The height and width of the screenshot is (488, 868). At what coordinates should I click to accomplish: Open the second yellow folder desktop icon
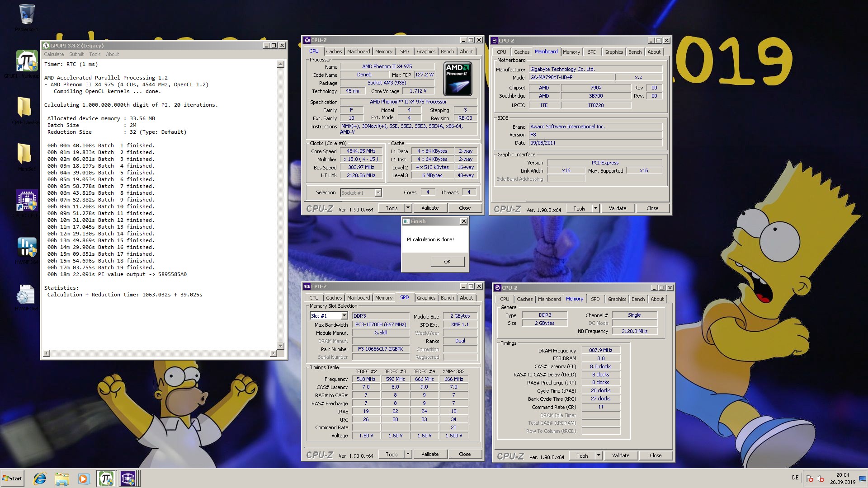[x=24, y=154]
